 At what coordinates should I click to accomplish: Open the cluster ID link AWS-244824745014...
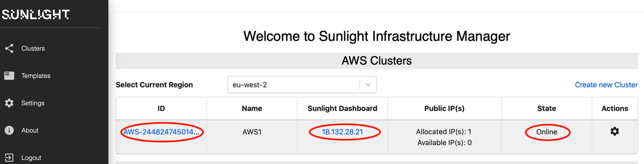[162, 132]
